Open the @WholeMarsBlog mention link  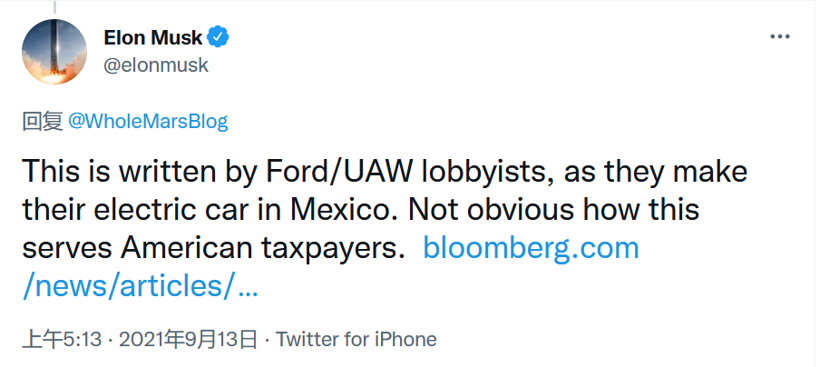(x=148, y=122)
